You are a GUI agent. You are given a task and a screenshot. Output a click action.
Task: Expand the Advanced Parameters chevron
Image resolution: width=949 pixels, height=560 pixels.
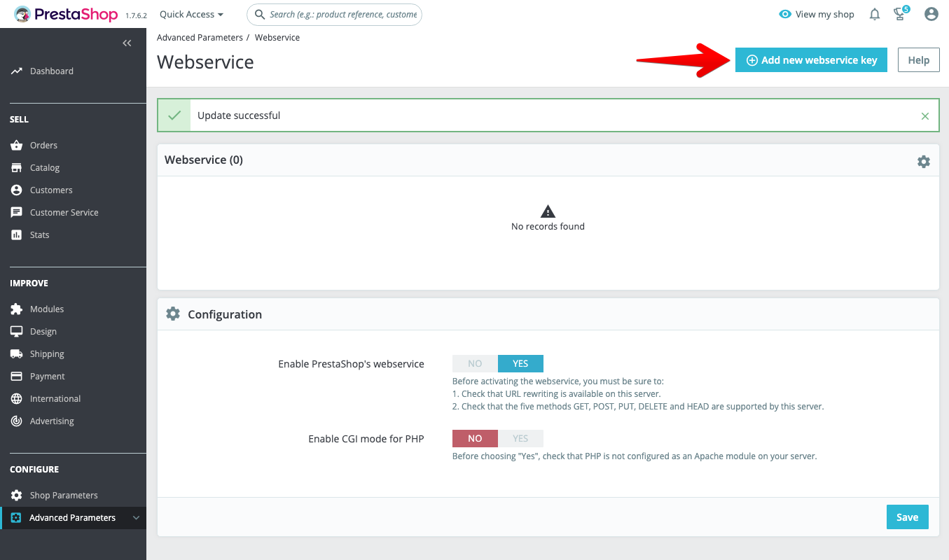136,518
